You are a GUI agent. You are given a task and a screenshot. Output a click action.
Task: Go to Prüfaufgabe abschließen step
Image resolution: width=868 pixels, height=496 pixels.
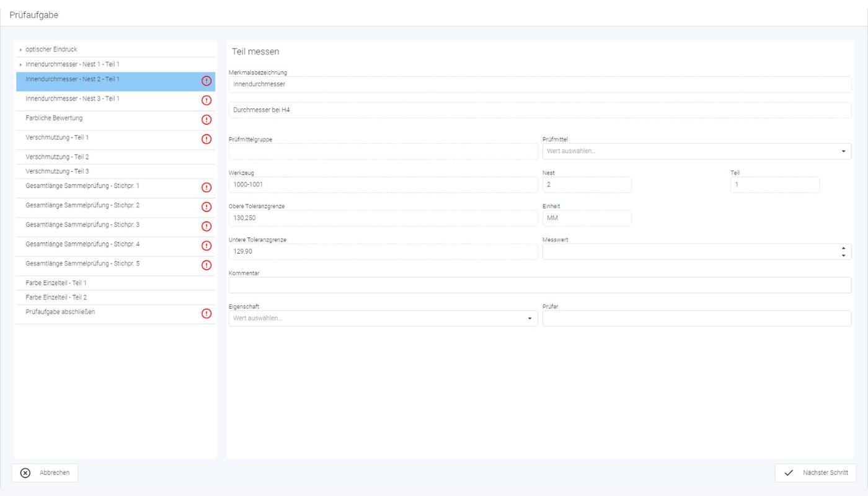pyautogui.click(x=115, y=314)
